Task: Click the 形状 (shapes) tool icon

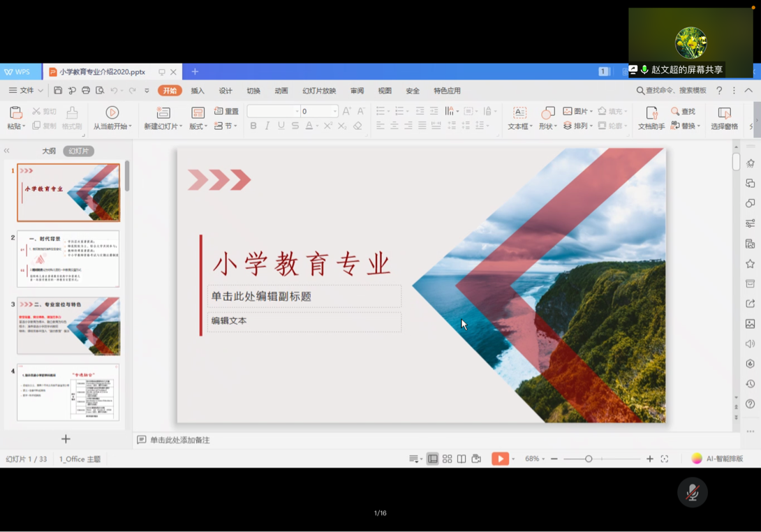Action: click(548, 113)
